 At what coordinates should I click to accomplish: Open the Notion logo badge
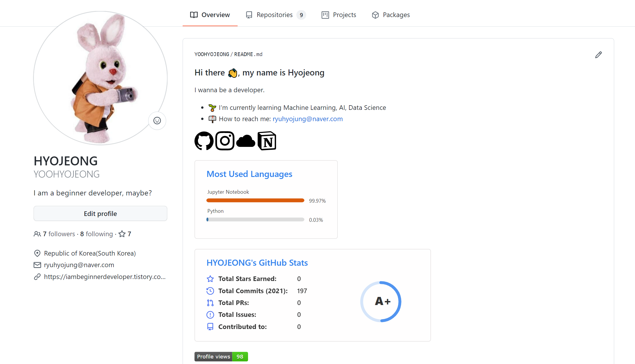click(x=267, y=141)
